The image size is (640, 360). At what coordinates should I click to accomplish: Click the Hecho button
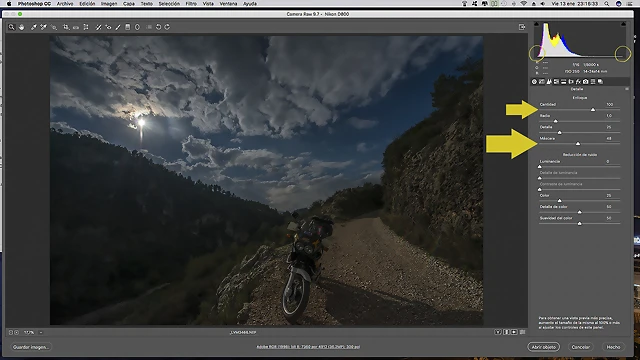pos(613,347)
